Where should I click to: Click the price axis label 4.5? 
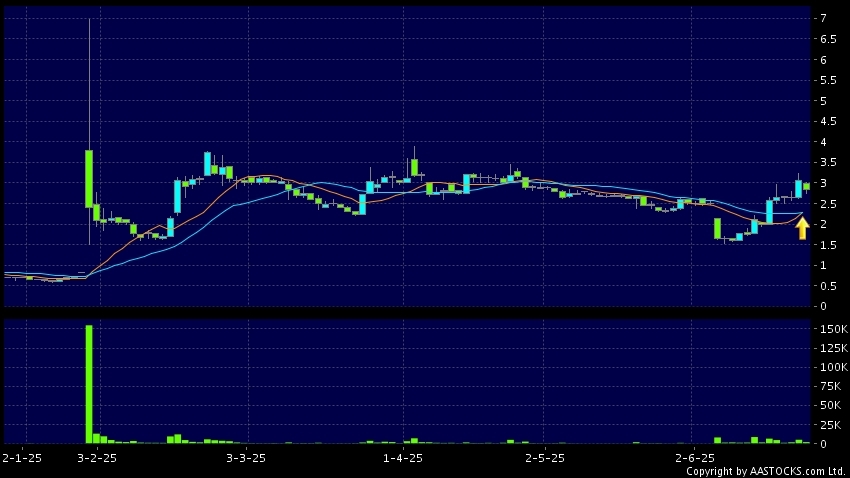(x=828, y=121)
